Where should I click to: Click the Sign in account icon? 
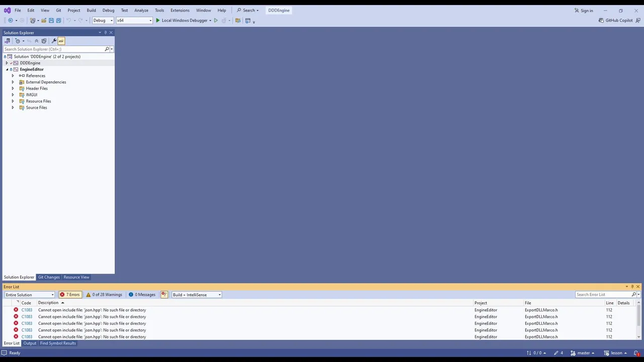coord(577,11)
